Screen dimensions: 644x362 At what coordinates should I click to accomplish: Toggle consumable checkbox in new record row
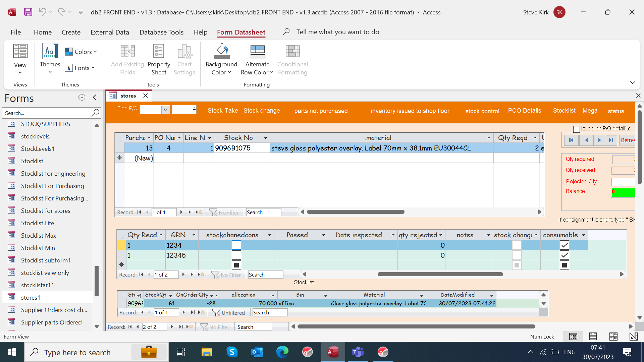565,265
